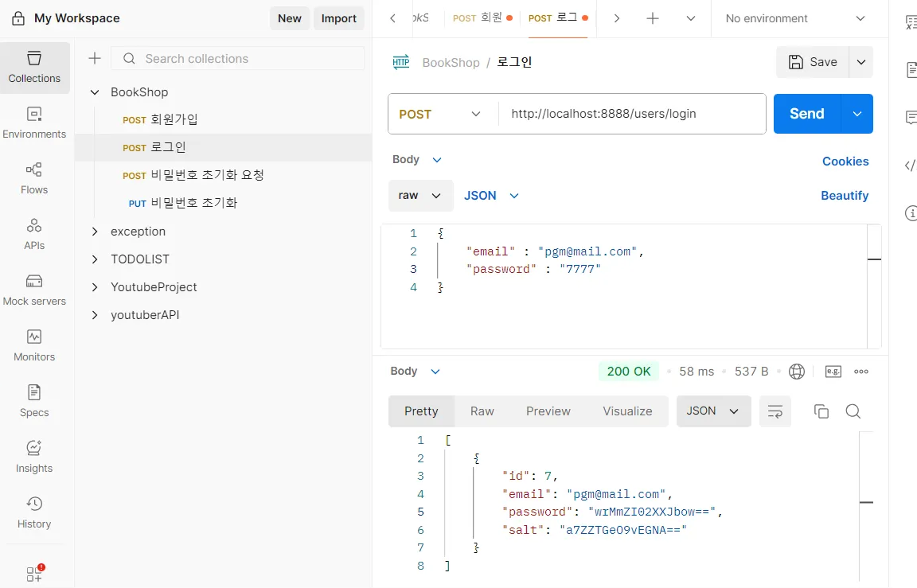Click the Save button

[812, 62]
